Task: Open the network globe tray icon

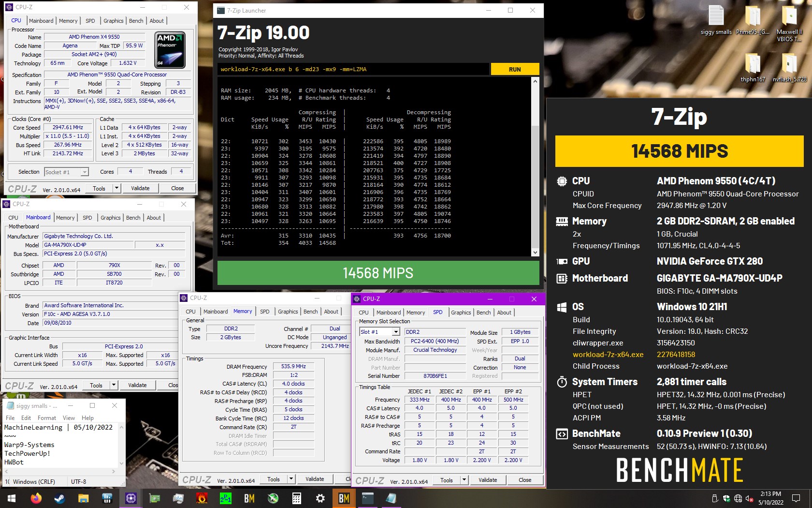Action: coord(738,498)
